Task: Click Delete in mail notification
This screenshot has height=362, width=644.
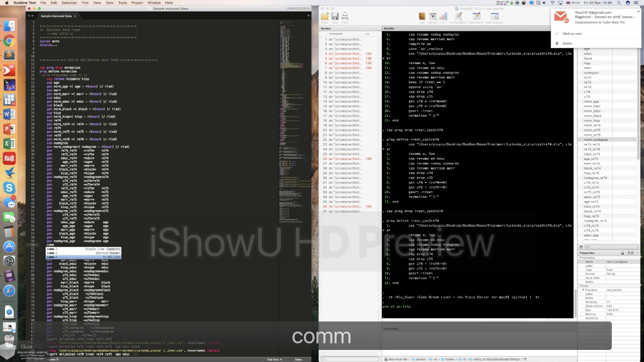Action: pyautogui.click(x=568, y=43)
